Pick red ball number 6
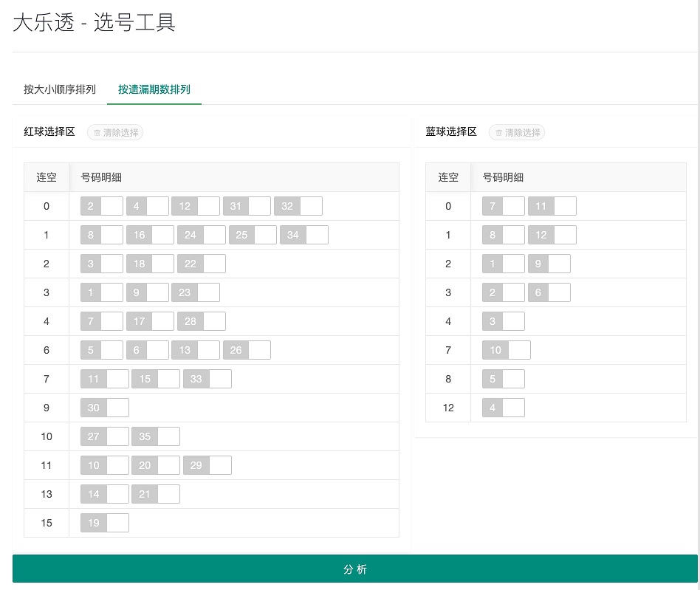This screenshot has height=590, width=700. pos(148,350)
